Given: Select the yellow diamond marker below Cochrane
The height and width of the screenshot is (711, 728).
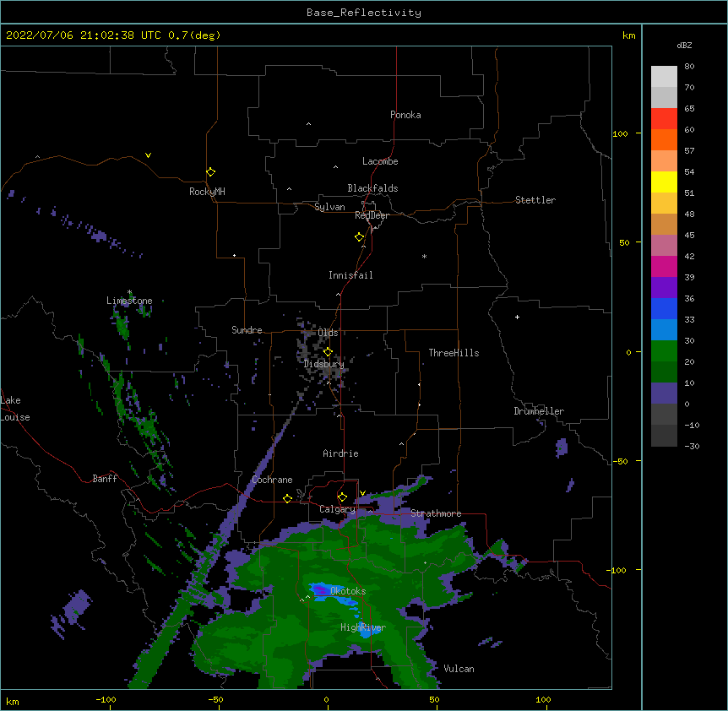Looking at the screenshot, I should coord(287,498).
